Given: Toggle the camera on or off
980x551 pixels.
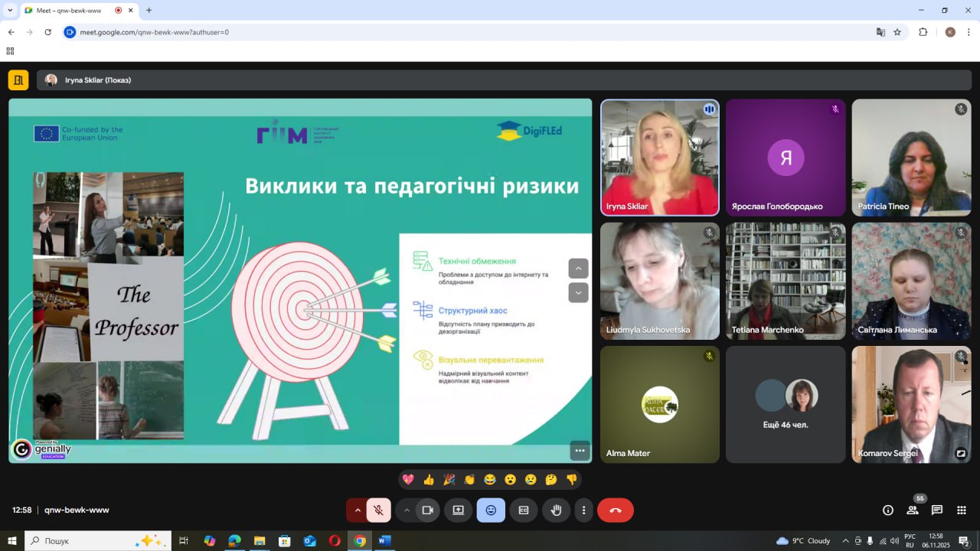Looking at the screenshot, I should 428,510.
